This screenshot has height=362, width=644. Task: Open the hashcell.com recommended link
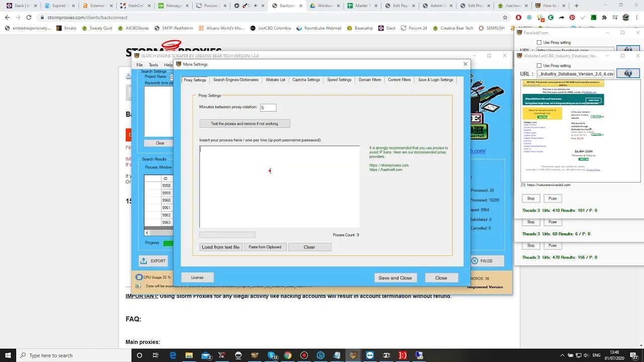(x=386, y=170)
